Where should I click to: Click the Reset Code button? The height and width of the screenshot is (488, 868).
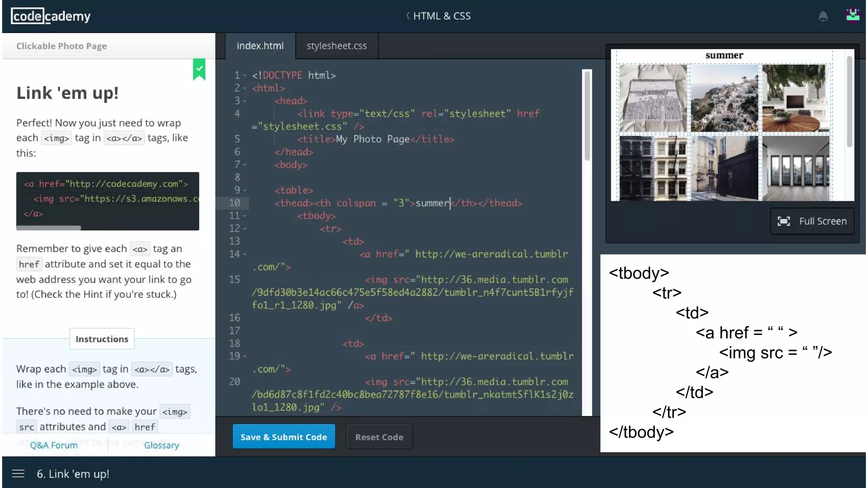(x=379, y=437)
